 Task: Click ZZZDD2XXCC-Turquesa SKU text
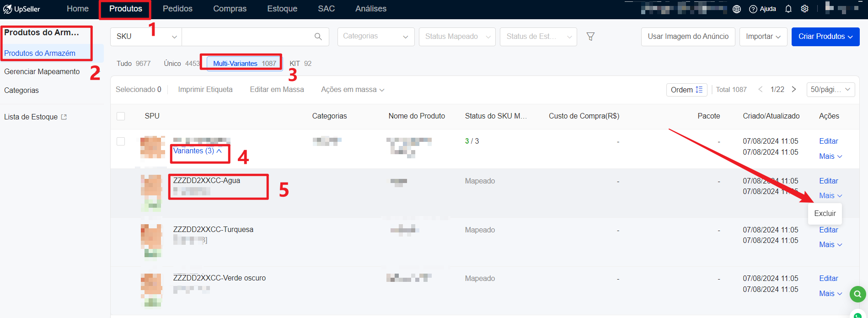click(x=213, y=230)
